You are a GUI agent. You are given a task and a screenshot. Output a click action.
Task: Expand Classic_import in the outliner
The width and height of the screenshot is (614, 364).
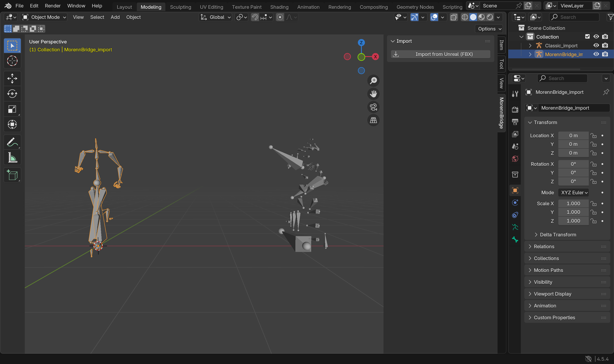click(530, 46)
